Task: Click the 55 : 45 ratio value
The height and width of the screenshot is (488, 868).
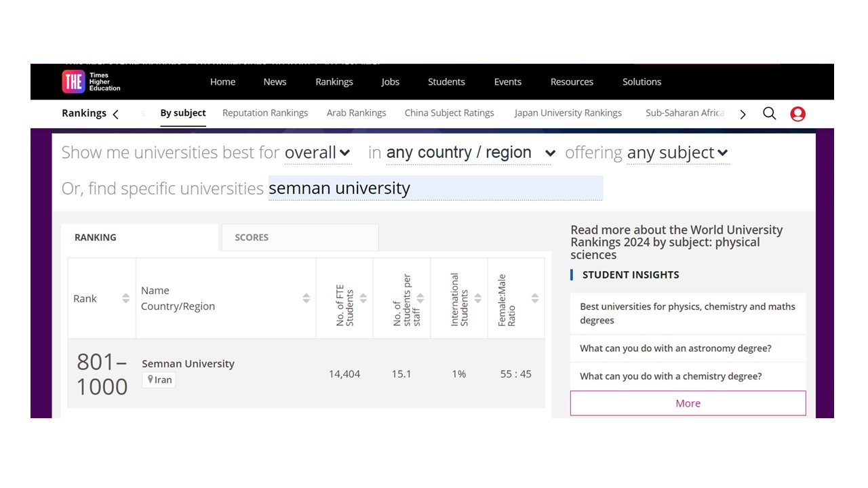Action: click(516, 374)
